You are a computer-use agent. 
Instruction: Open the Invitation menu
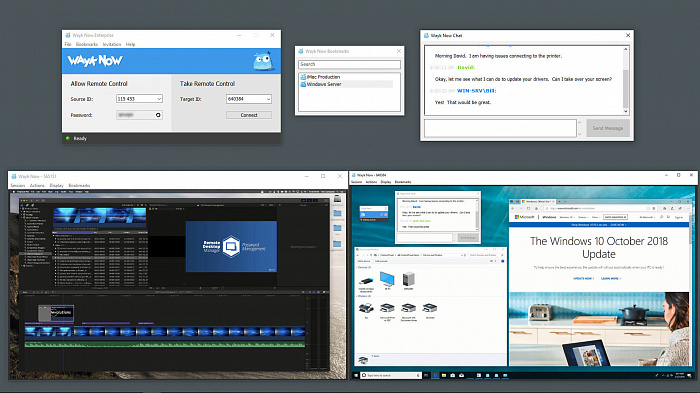pos(112,44)
